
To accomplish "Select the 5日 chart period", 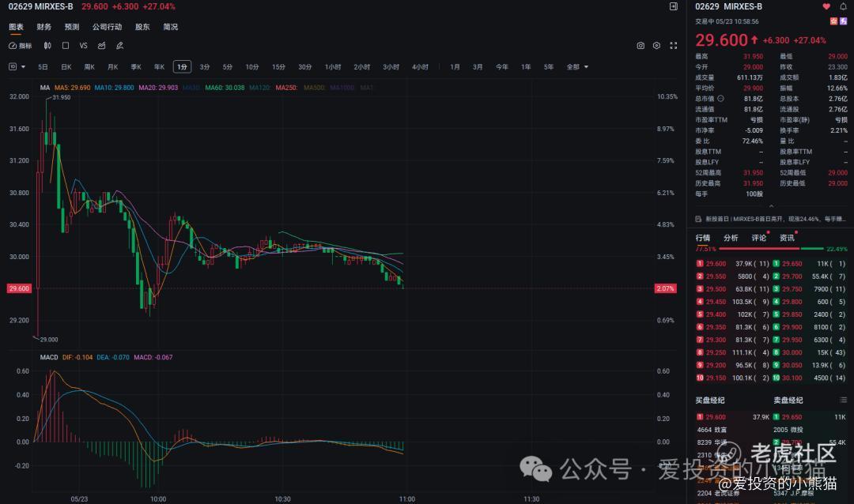I will [x=43, y=67].
